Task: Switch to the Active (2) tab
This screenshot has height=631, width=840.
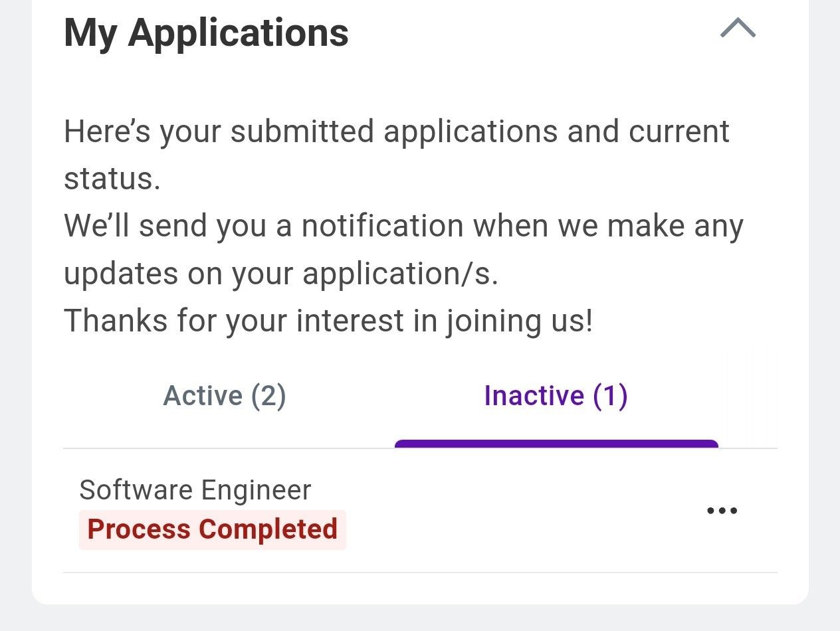Action: coord(225,396)
